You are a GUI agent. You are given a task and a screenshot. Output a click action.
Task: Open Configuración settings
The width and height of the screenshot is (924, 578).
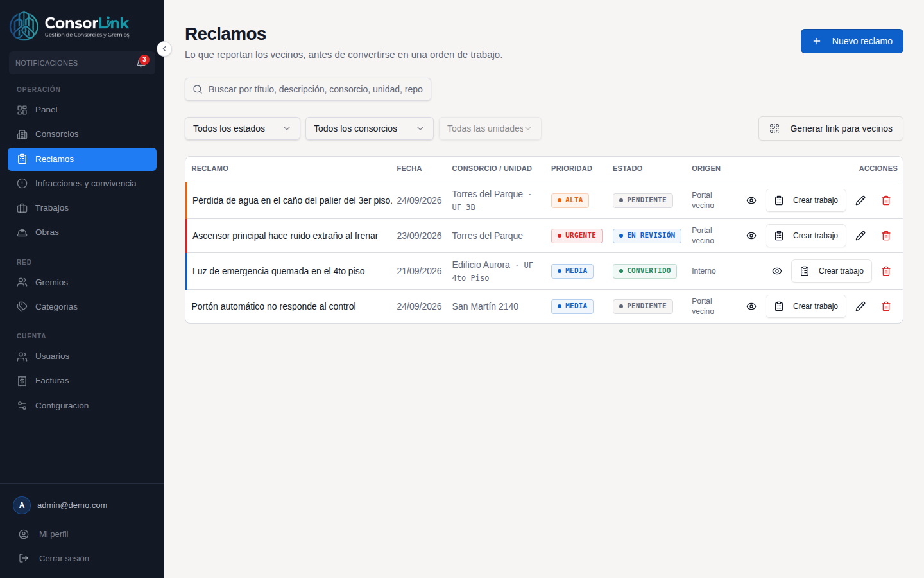82,406
